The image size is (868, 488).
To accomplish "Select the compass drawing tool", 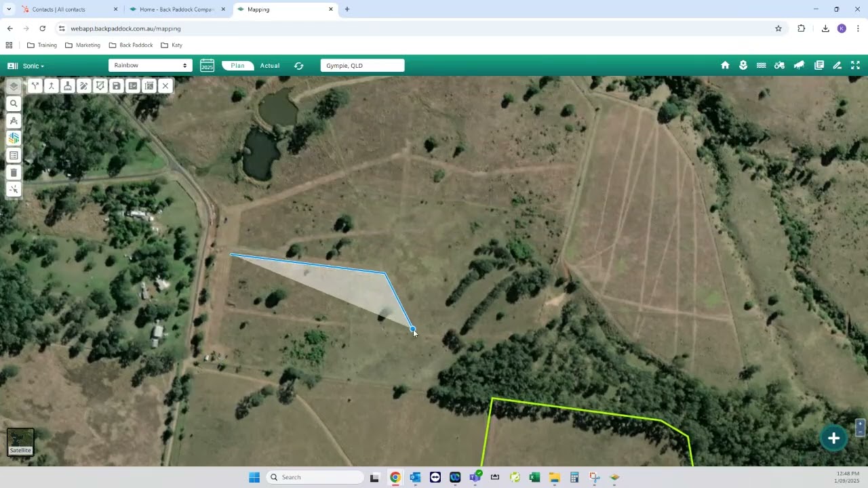I will [14, 121].
